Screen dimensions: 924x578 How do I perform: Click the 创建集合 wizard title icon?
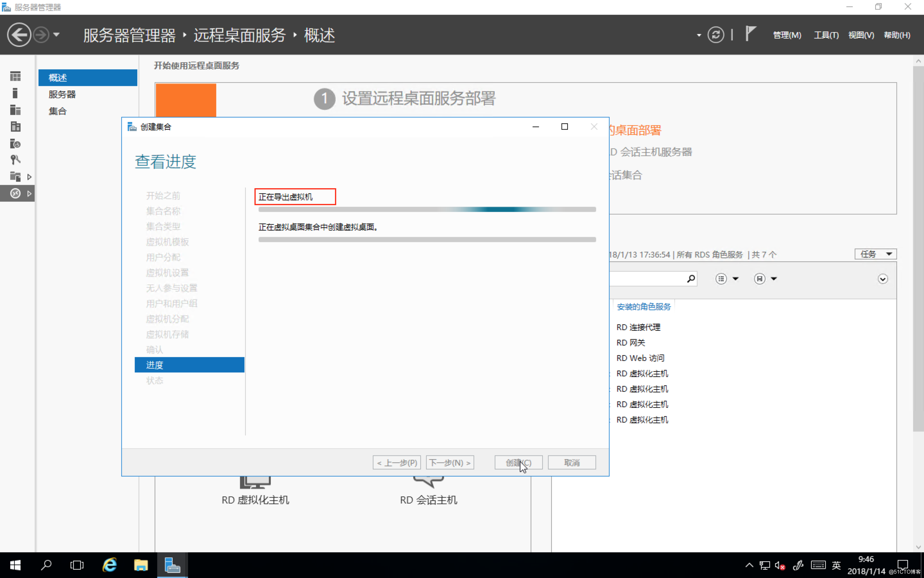coord(132,127)
